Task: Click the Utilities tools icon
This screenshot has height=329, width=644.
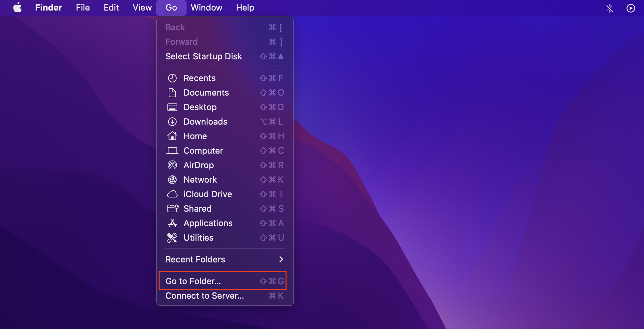Action: pyautogui.click(x=172, y=238)
